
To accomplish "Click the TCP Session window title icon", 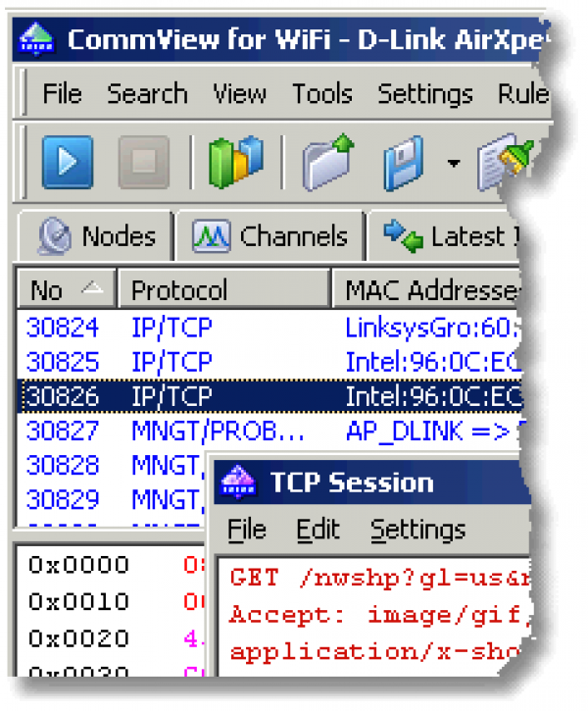I will (238, 482).
